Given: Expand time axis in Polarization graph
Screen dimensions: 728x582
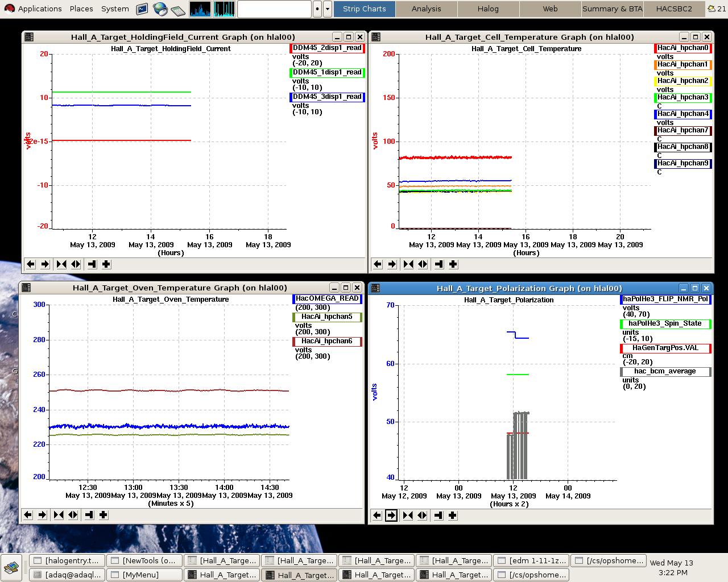Looking at the screenshot, I should point(422,516).
